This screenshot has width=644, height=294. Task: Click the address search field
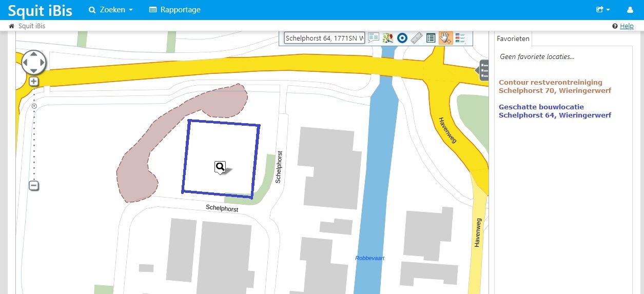[324, 38]
